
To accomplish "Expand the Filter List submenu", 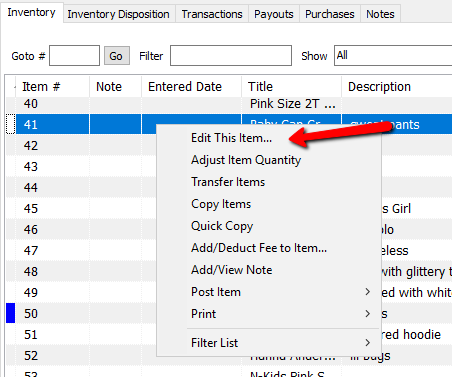I will tap(269, 343).
